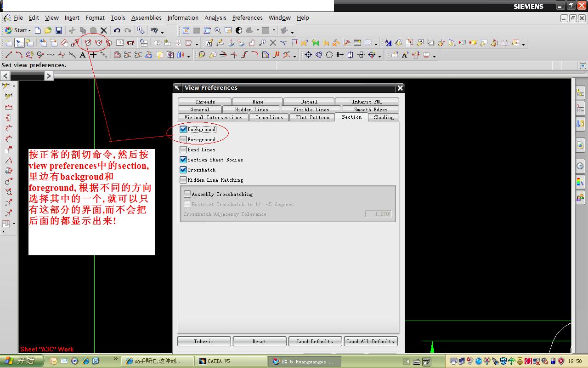Open the dimension lightning dropdown arrow in left sidebar
Image resolution: width=588 pixels, height=368 pixels.
(x=14, y=86)
